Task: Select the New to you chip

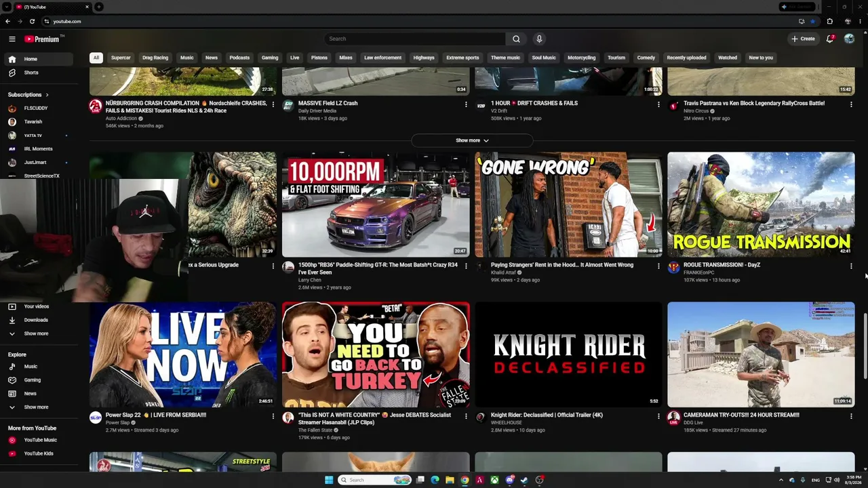Action: coord(761,58)
